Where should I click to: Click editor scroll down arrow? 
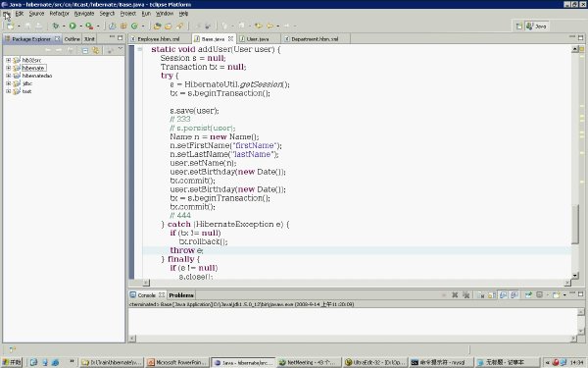575,275
